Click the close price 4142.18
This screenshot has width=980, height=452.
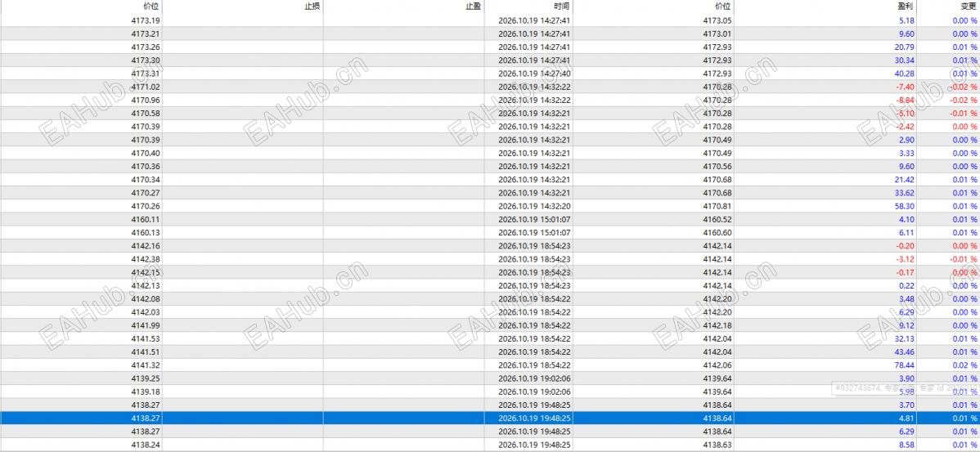click(x=717, y=325)
